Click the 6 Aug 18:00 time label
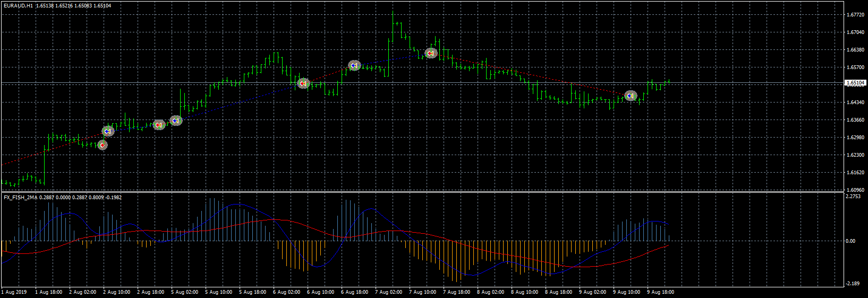868x298 pixels. tap(355, 292)
